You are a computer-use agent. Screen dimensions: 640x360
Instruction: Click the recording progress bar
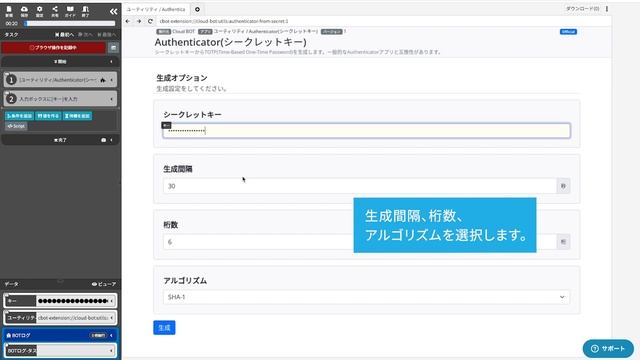point(70,24)
